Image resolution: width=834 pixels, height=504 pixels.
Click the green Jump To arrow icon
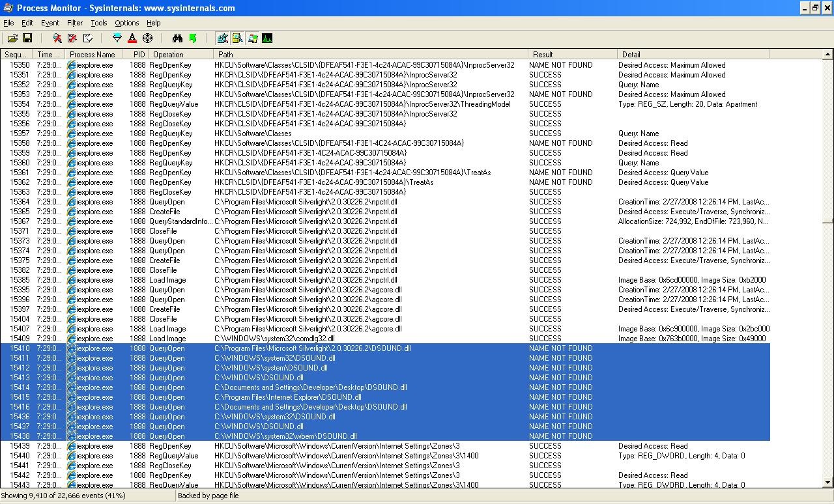(193, 38)
